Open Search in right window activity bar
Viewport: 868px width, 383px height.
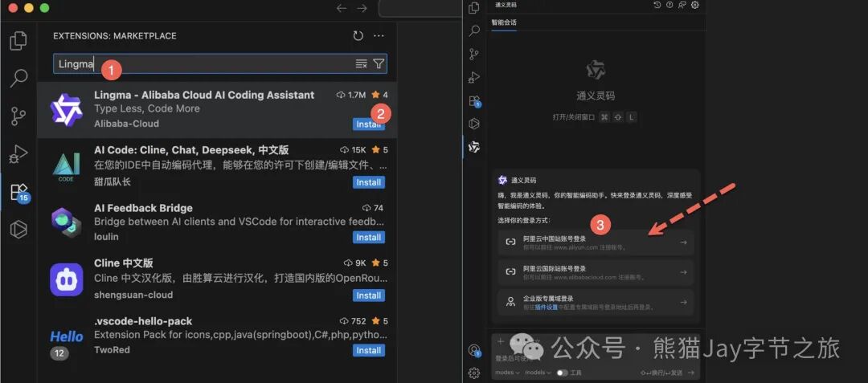point(474,31)
